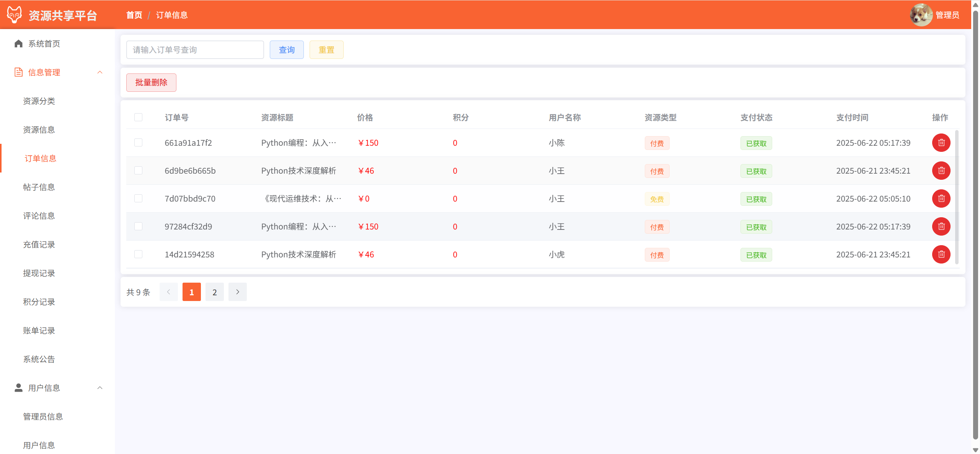This screenshot has width=980, height=454.
Task: Delete order 661a91a17f2 with trash icon
Action: click(x=941, y=143)
